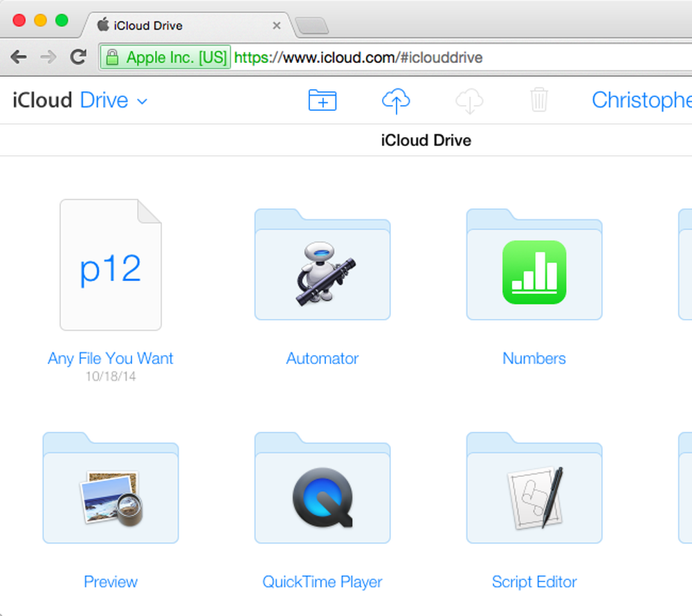The width and height of the screenshot is (692, 616).
Task: Close the iCloud Drive tab
Action: pos(277,26)
